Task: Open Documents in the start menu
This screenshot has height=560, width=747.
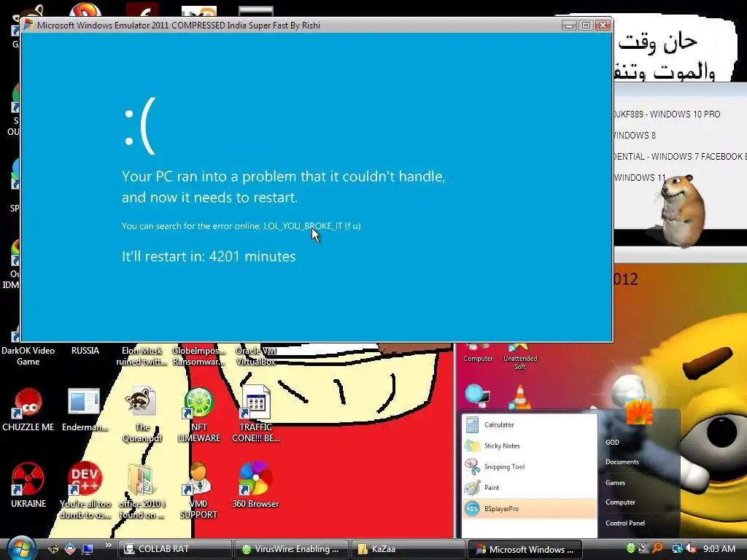Action: click(x=622, y=462)
